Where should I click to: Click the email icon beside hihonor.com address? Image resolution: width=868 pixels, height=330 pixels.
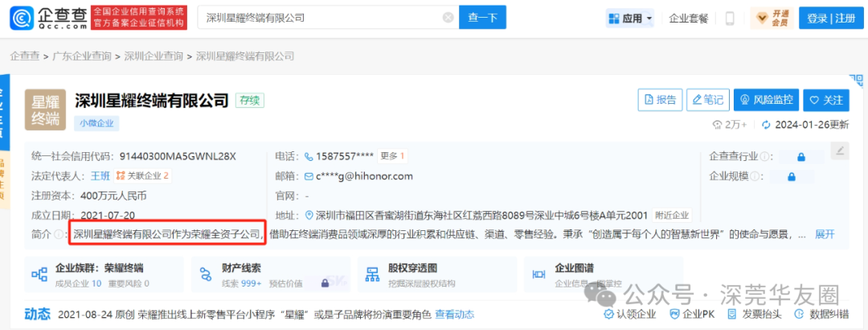(x=309, y=176)
